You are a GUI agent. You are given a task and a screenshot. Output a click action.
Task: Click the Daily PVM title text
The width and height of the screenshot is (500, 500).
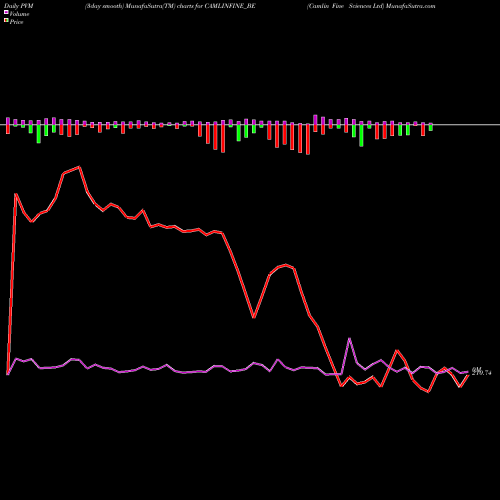pyautogui.click(x=19, y=6)
